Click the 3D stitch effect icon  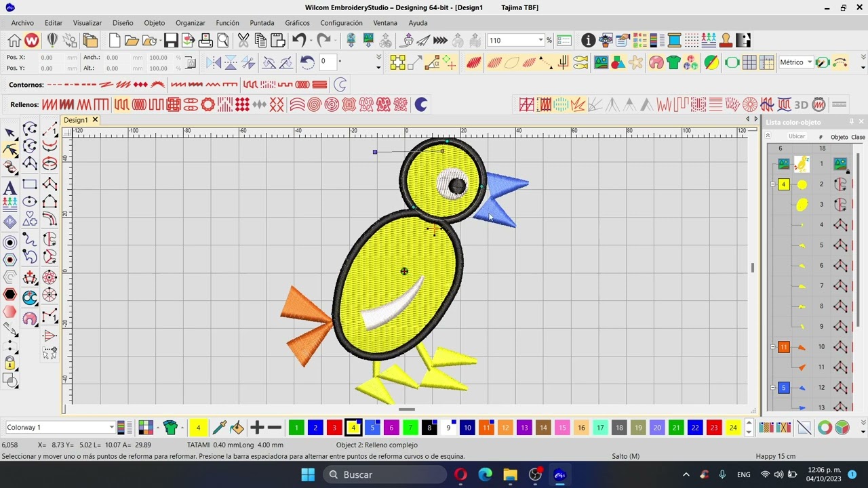click(801, 104)
